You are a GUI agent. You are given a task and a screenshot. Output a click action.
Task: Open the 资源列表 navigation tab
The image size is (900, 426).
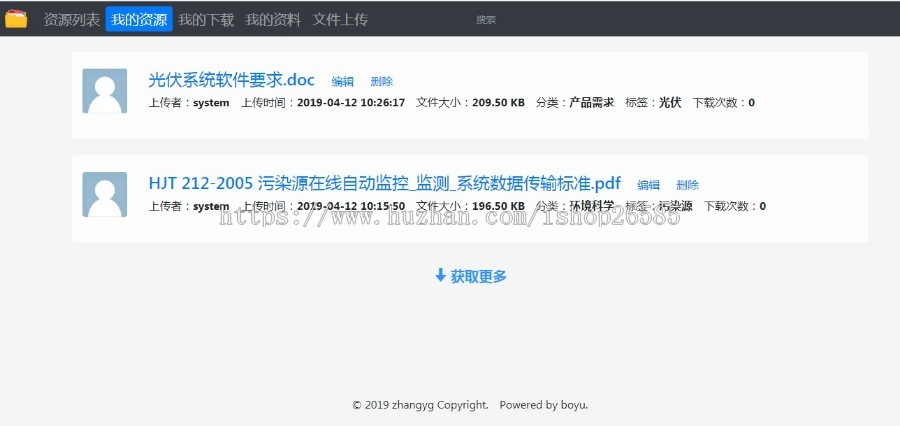[72, 20]
